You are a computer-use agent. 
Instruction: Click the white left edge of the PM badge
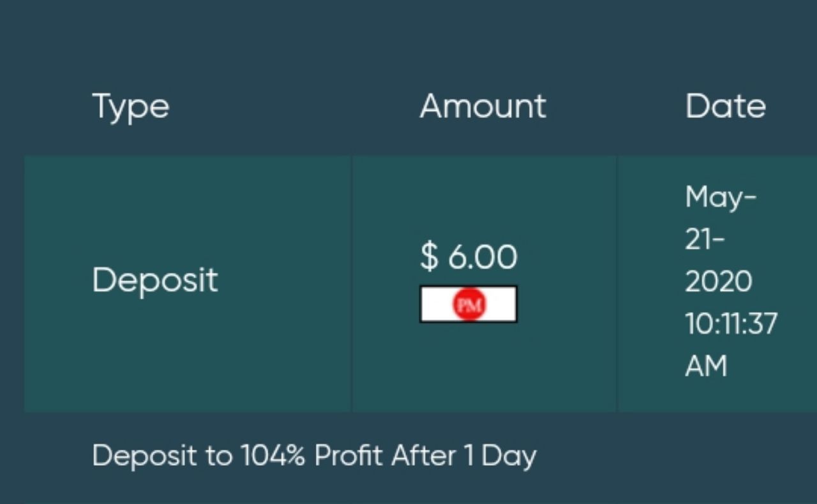[x=434, y=304]
